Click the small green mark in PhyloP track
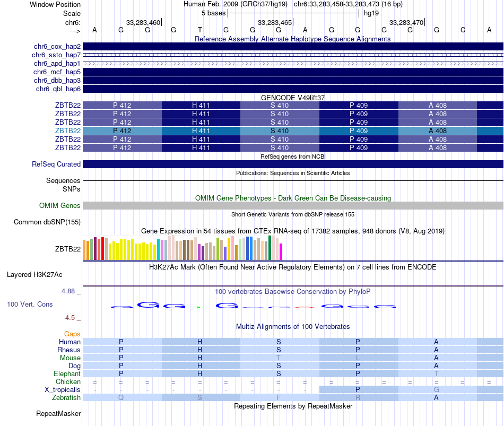The width and height of the screenshot is (504, 426). [198, 307]
